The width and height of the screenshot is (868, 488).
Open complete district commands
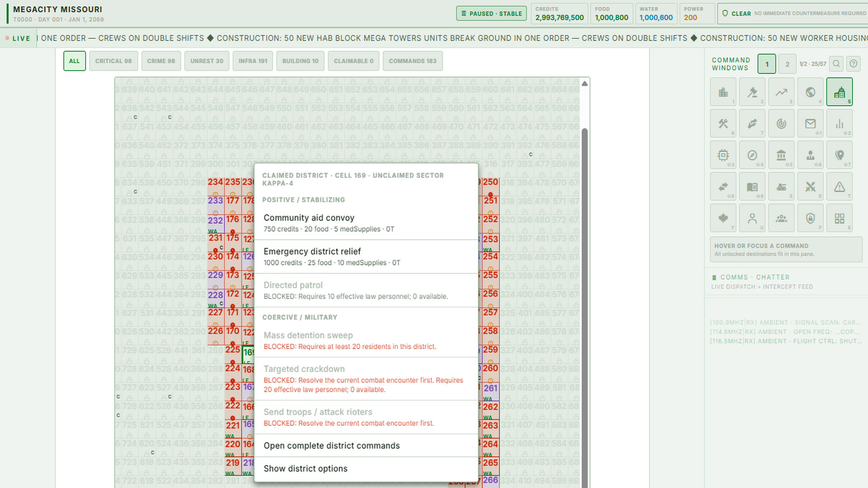pyautogui.click(x=366, y=446)
